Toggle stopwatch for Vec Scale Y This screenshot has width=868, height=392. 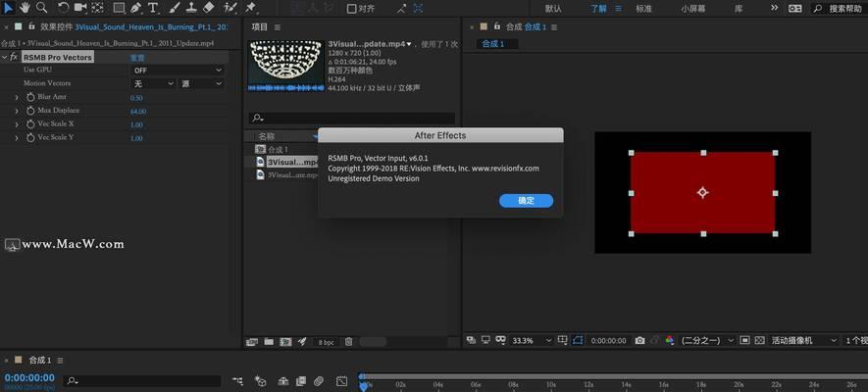point(30,137)
